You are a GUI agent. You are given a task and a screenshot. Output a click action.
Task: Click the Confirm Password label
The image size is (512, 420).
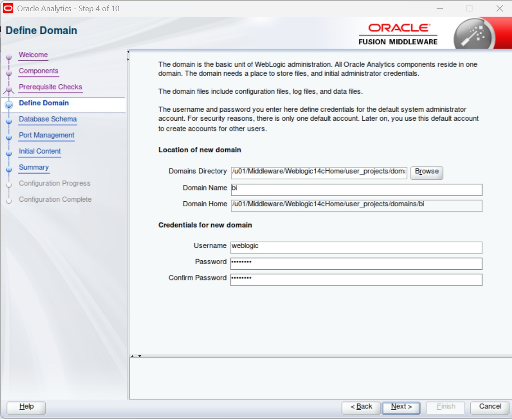[197, 278]
